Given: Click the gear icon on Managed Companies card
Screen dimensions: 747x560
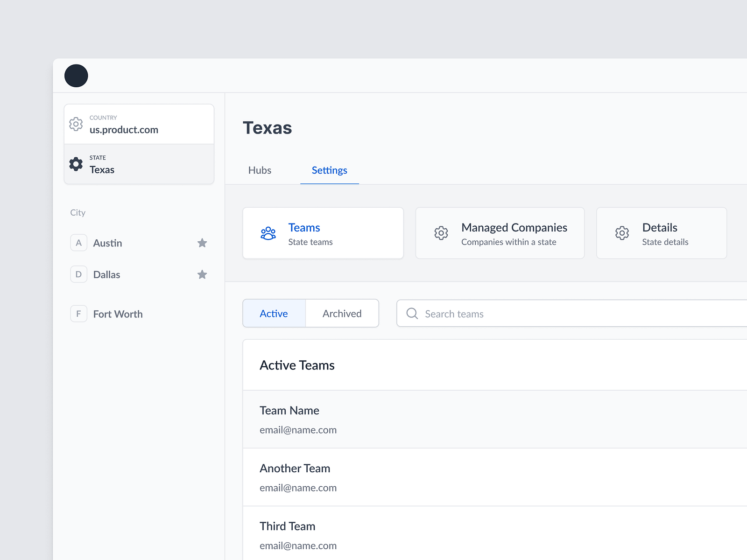Looking at the screenshot, I should pos(441,233).
